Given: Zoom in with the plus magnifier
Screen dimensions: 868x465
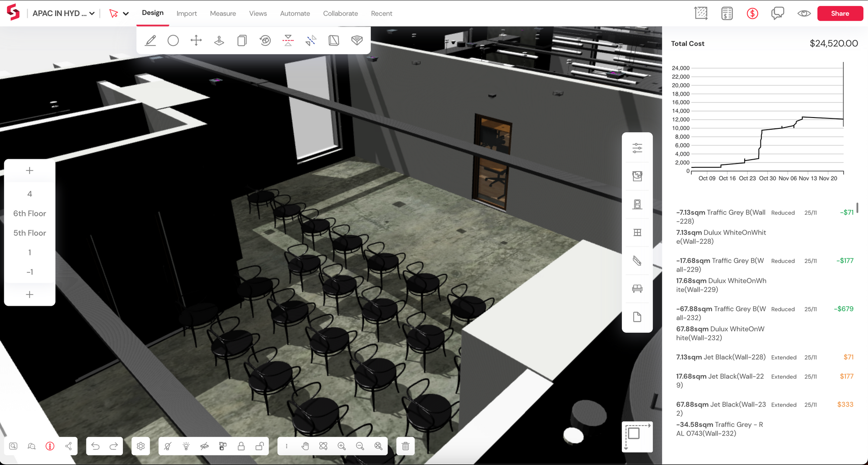Looking at the screenshot, I should tap(342, 446).
